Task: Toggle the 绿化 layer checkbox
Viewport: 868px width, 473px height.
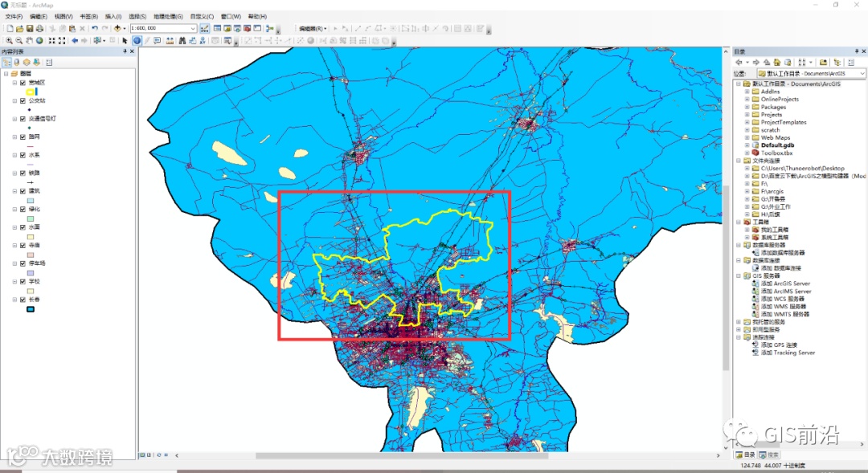Action: click(x=23, y=209)
